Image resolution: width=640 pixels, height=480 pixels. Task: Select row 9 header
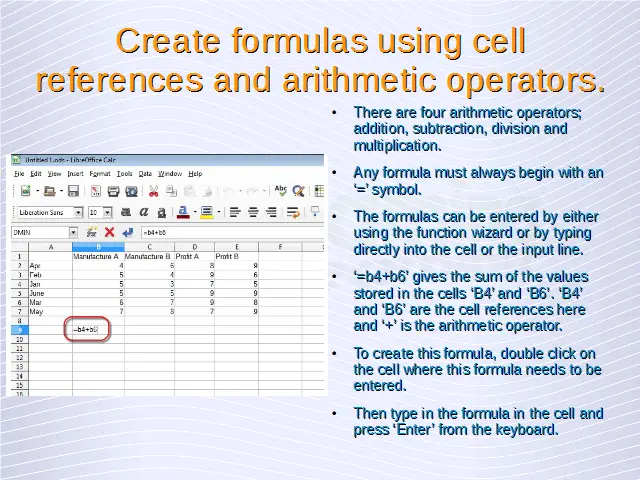coord(19,329)
